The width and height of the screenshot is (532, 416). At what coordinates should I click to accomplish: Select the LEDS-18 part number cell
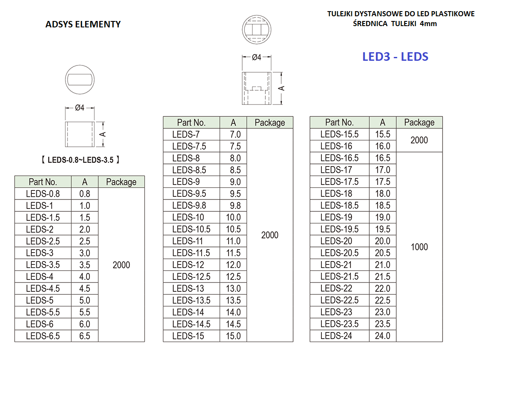[x=339, y=194]
